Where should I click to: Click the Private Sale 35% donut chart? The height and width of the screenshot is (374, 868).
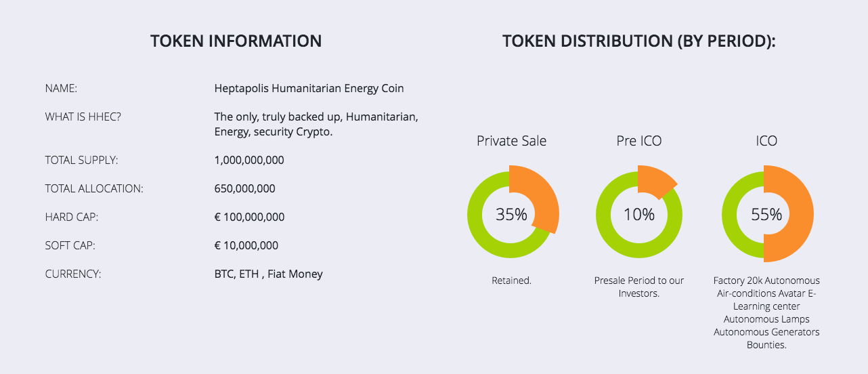(x=512, y=215)
